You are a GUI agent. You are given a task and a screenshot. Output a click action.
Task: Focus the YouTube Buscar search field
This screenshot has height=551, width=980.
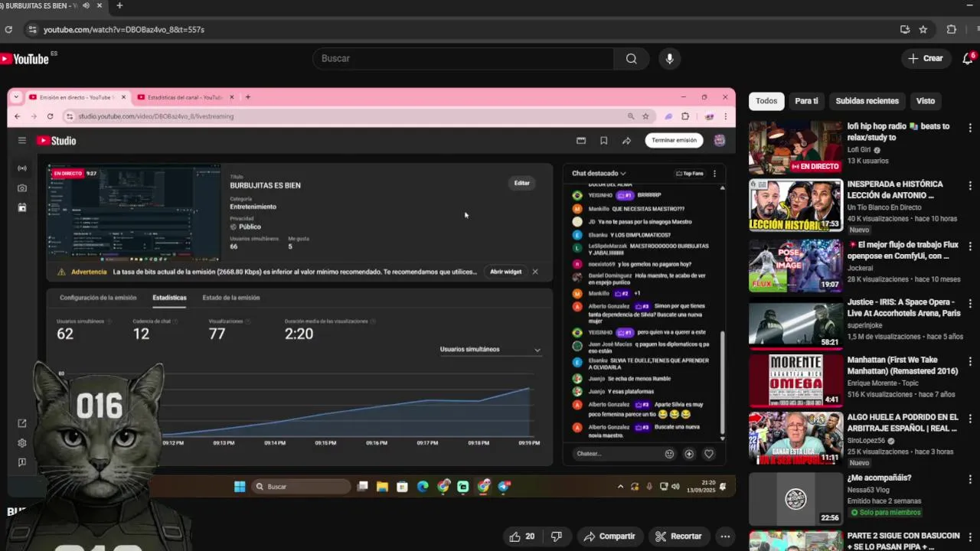(x=463, y=58)
